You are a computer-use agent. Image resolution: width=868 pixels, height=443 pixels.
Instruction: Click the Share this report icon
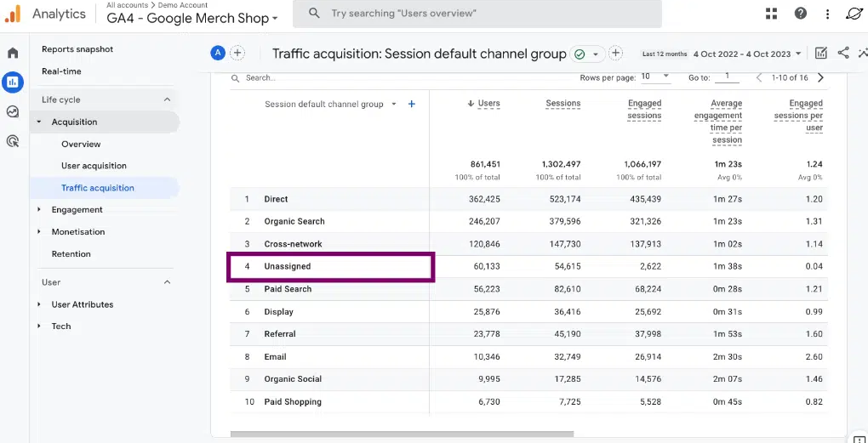pyautogui.click(x=842, y=53)
